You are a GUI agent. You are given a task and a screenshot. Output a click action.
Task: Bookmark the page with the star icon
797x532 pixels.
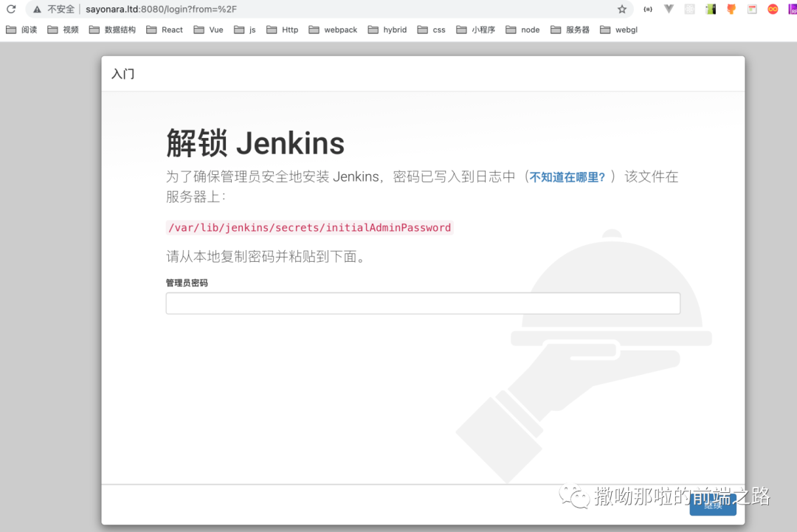(622, 9)
